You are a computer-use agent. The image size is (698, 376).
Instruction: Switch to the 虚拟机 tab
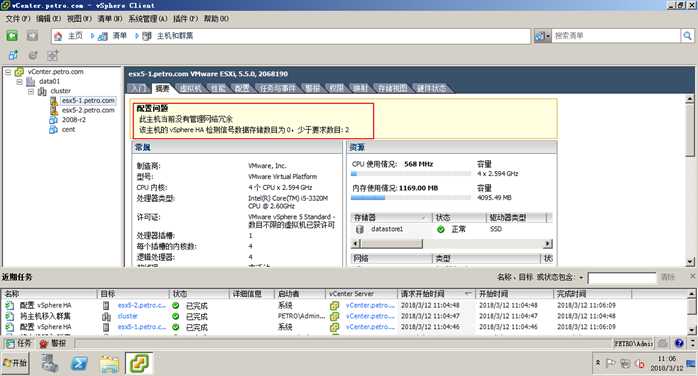click(191, 89)
